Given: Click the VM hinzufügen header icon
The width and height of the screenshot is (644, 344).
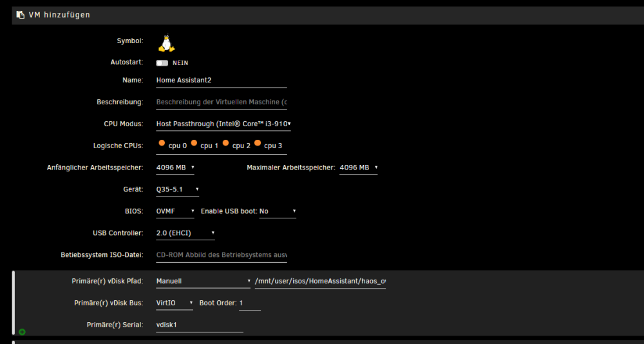Looking at the screenshot, I should (20, 15).
